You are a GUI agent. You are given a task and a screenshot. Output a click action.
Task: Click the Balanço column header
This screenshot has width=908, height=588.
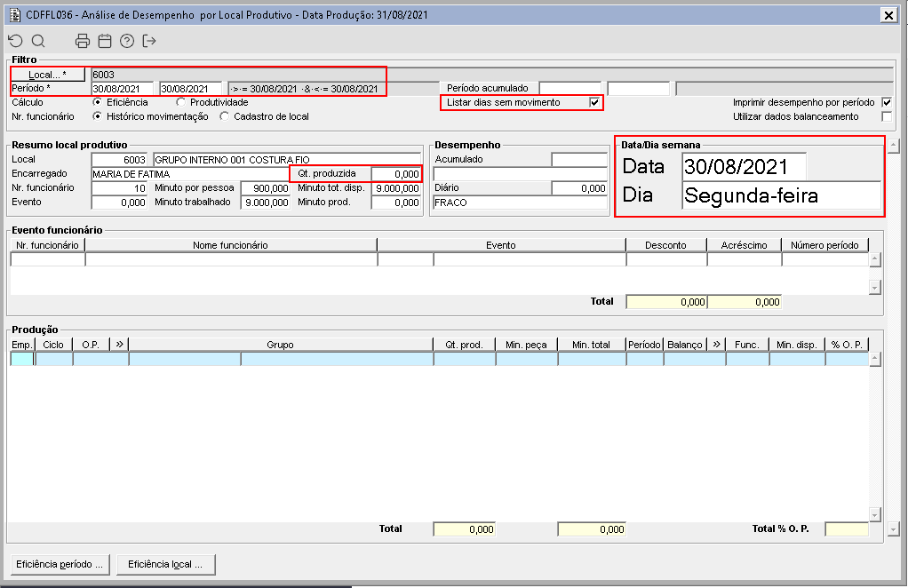685,345
